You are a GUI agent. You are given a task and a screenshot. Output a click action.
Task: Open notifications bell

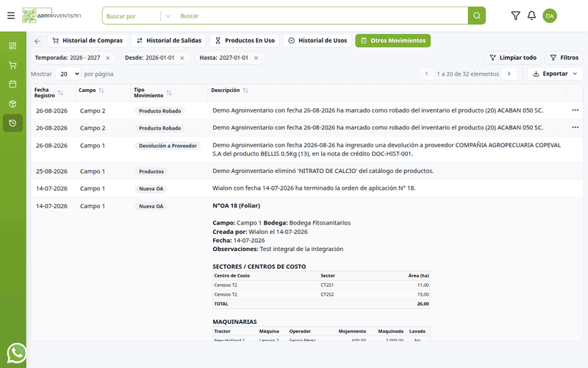[x=531, y=15]
